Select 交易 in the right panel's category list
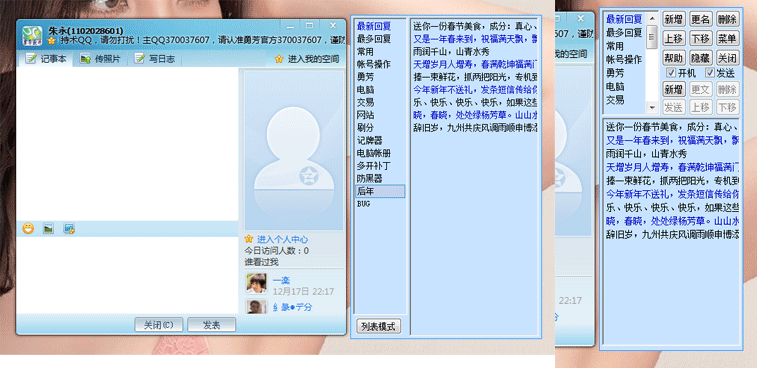The image size is (757, 368). (x=615, y=100)
